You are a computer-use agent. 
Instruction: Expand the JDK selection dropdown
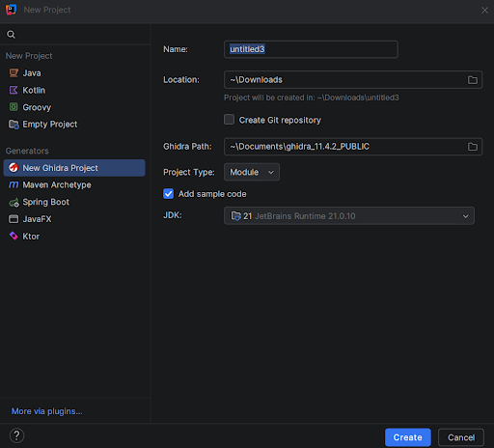(x=349, y=216)
